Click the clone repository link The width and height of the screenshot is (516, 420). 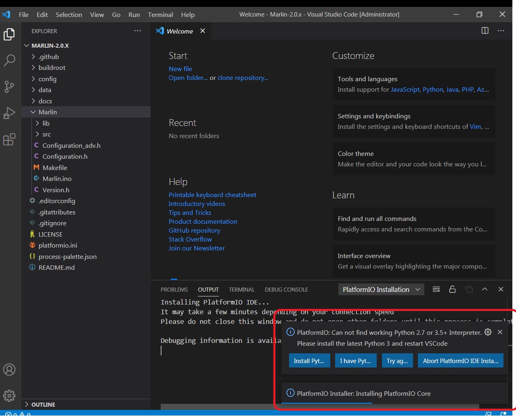point(243,78)
